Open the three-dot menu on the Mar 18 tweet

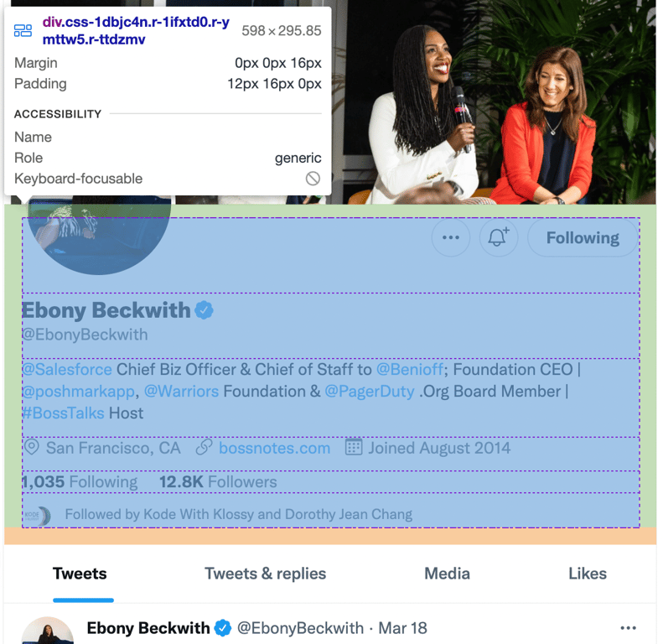pyautogui.click(x=629, y=628)
